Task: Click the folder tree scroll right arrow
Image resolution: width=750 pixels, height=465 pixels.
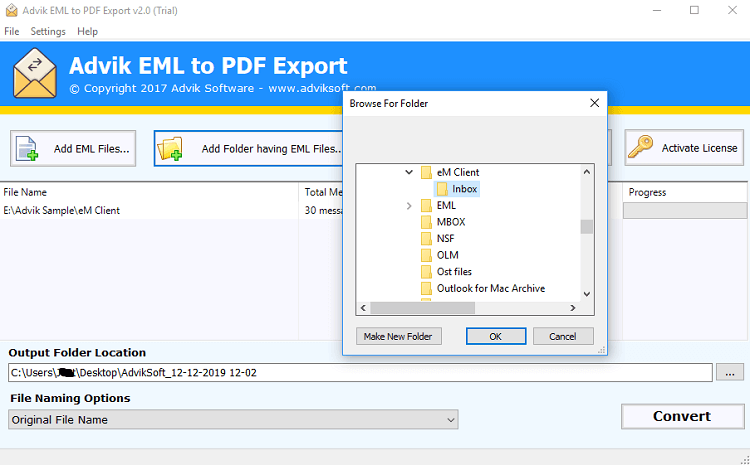Action: tap(573, 308)
